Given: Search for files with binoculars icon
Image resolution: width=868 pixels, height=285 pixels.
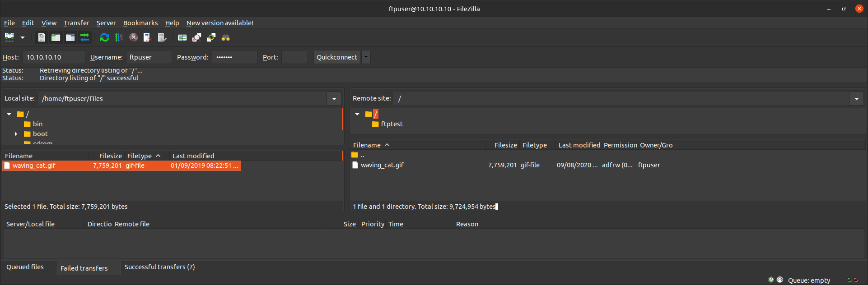Looking at the screenshot, I should tap(225, 37).
